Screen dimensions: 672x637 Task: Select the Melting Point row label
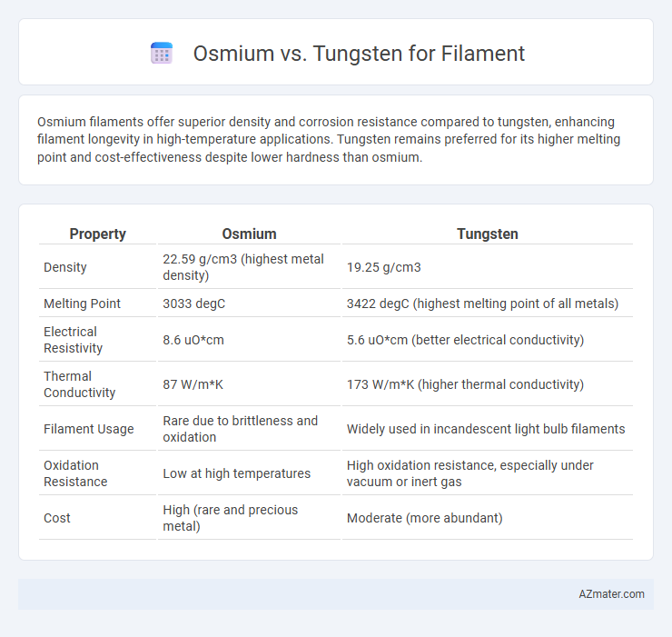82,304
